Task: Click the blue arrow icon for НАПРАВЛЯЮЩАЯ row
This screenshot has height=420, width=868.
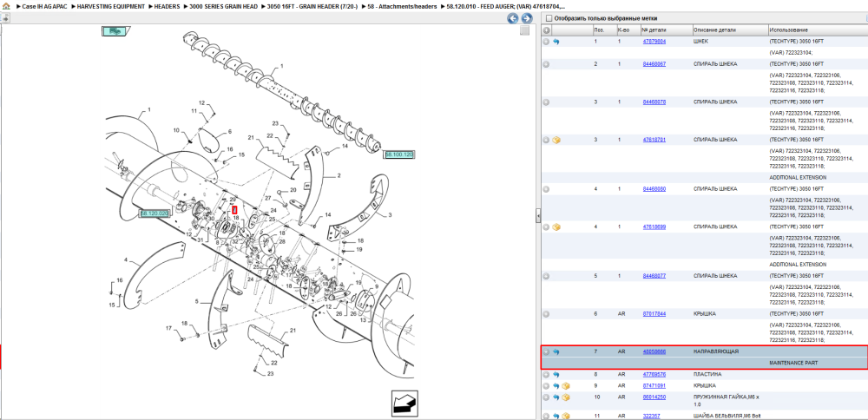Action: 556,351
